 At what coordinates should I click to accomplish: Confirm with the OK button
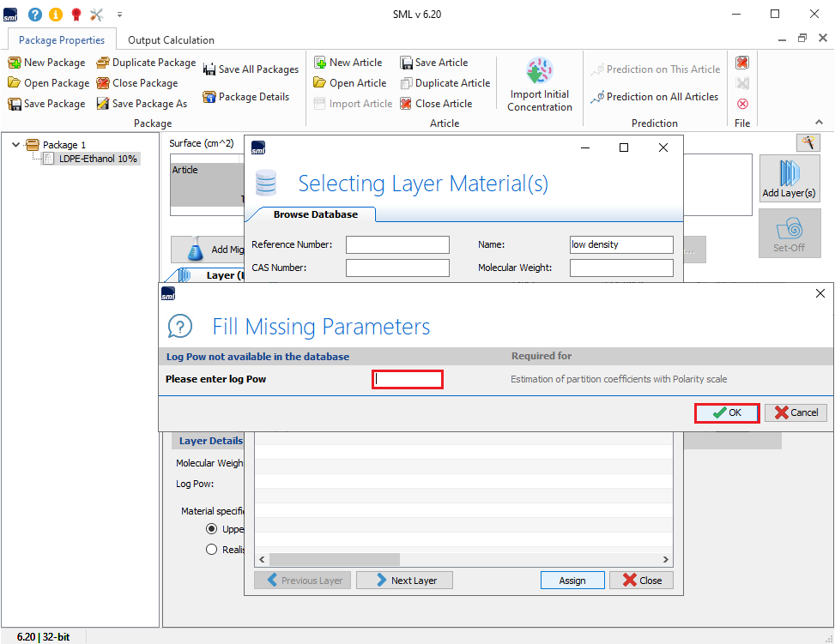coord(726,412)
